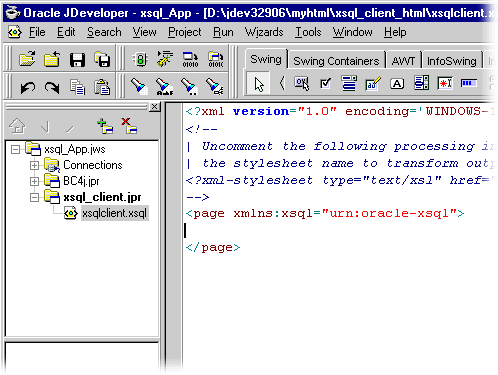Click the closing </page> tag
The image size is (498, 375).
pos(213,248)
